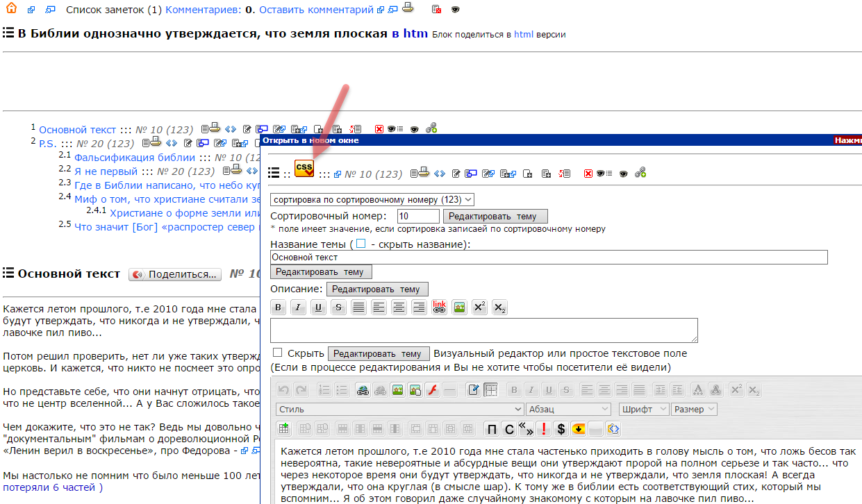Open 'Что значит [Бог] «распростер север' link

(167, 226)
